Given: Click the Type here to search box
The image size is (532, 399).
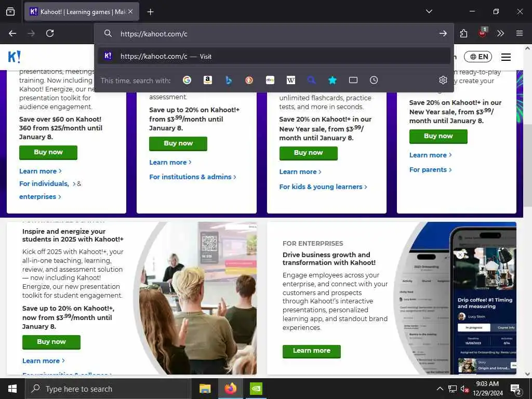Looking at the screenshot, I should 108,389.
